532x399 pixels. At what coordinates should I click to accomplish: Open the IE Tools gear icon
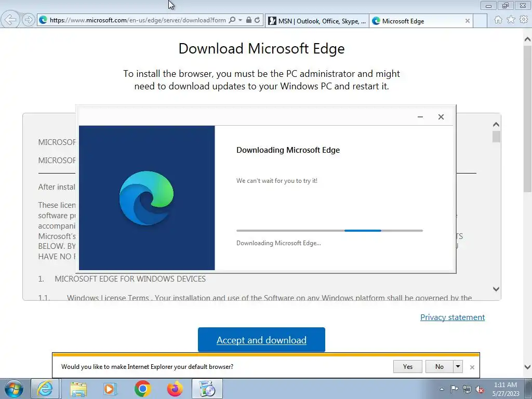524,20
